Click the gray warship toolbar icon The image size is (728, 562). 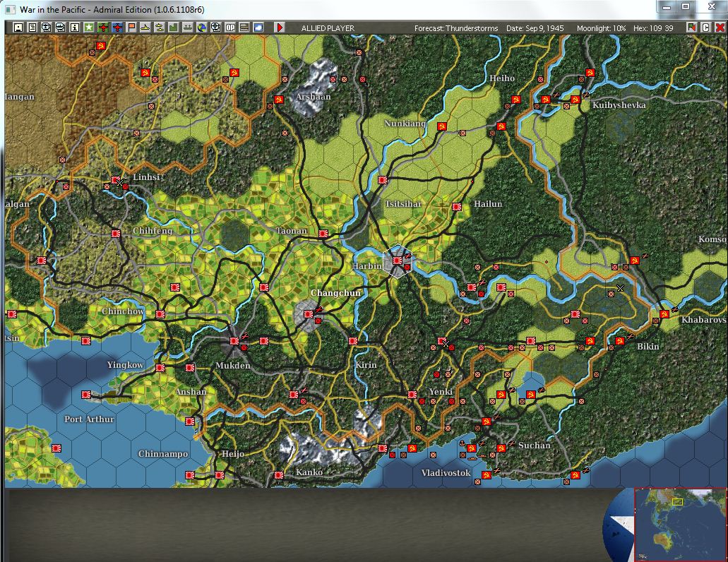point(188,28)
